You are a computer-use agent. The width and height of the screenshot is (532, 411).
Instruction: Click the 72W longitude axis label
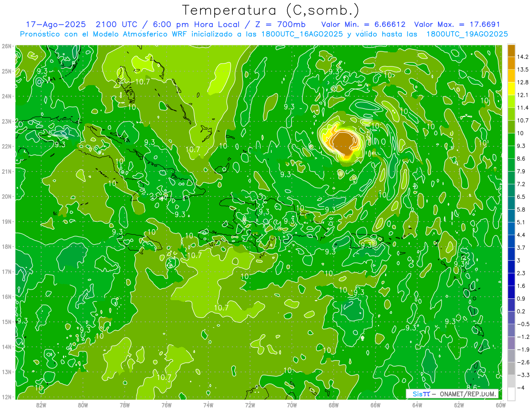(x=250, y=405)
